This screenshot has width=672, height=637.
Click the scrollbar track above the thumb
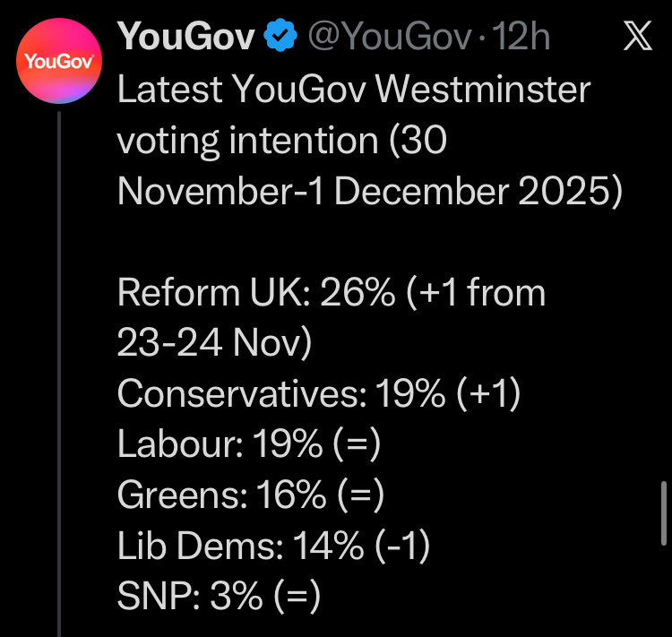(x=663, y=240)
